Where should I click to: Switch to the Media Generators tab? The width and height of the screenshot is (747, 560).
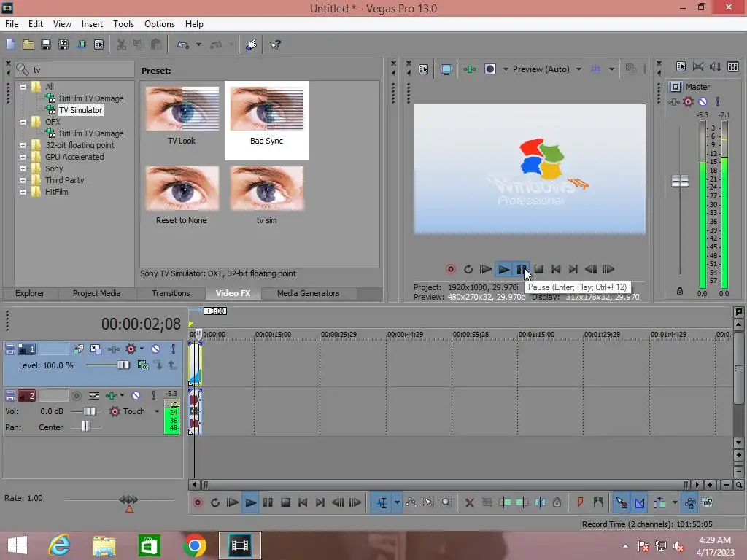coord(309,293)
